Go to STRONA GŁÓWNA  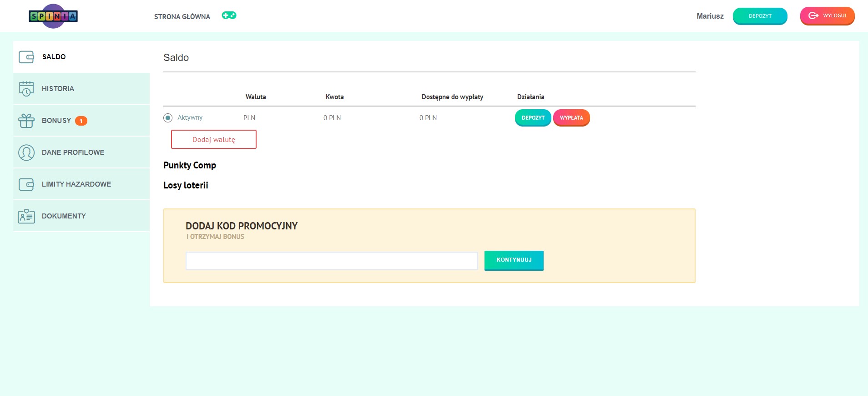182,16
